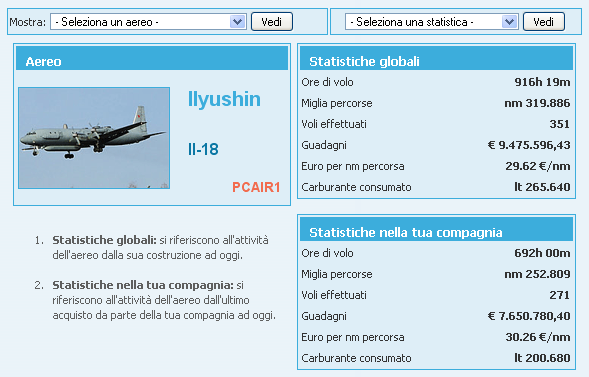Click company Voli effettuati value 271
The height and width of the screenshot is (377, 589).
click(x=559, y=295)
